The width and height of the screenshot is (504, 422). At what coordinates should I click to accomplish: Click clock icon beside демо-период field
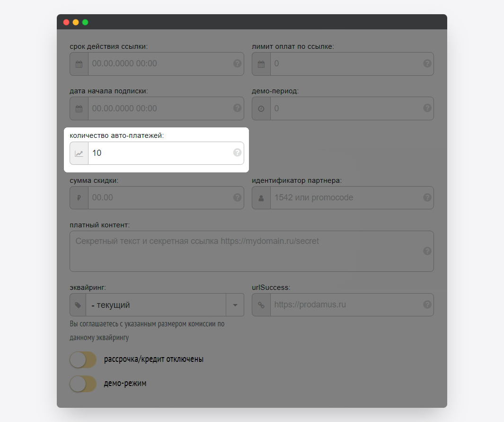click(x=261, y=108)
